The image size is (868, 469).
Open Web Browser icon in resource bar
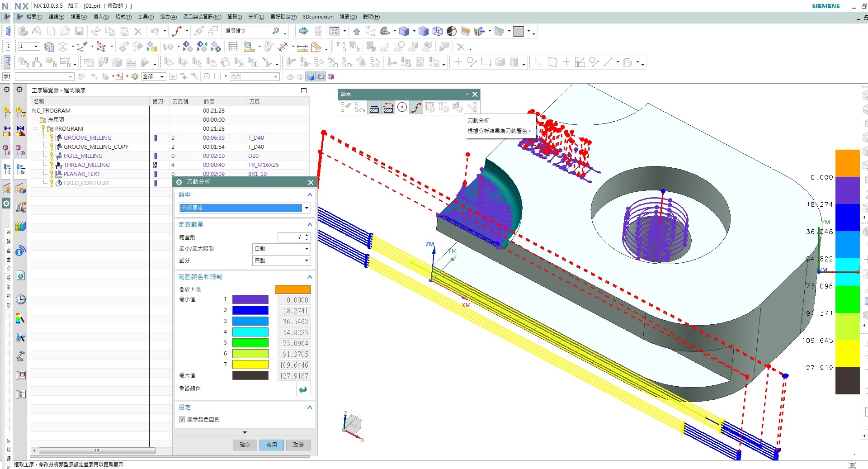click(x=21, y=275)
